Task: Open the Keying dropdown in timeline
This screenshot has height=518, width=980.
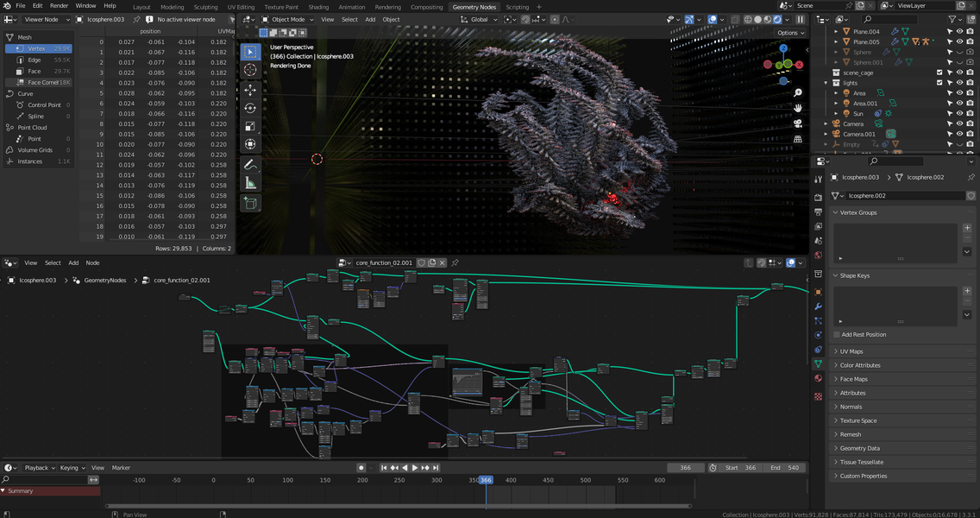Action: [x=72, y=467]
